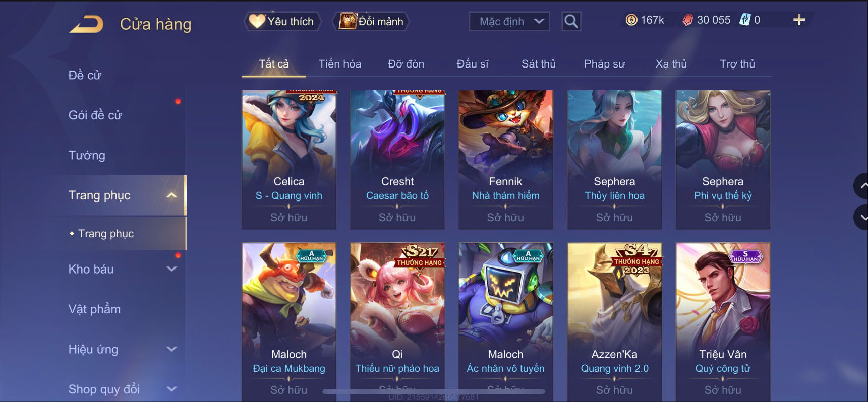
Task: Expand the Kho báu sidebar section
Action: pos(171,269)
